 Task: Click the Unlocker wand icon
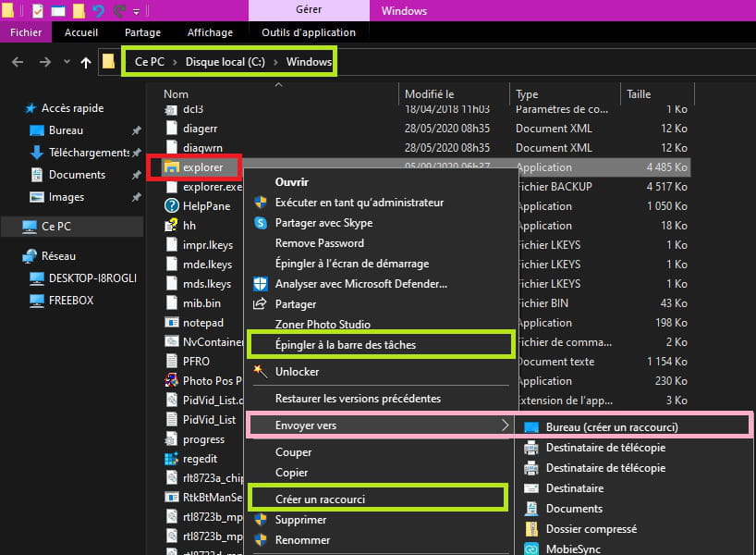pos(261,372)
